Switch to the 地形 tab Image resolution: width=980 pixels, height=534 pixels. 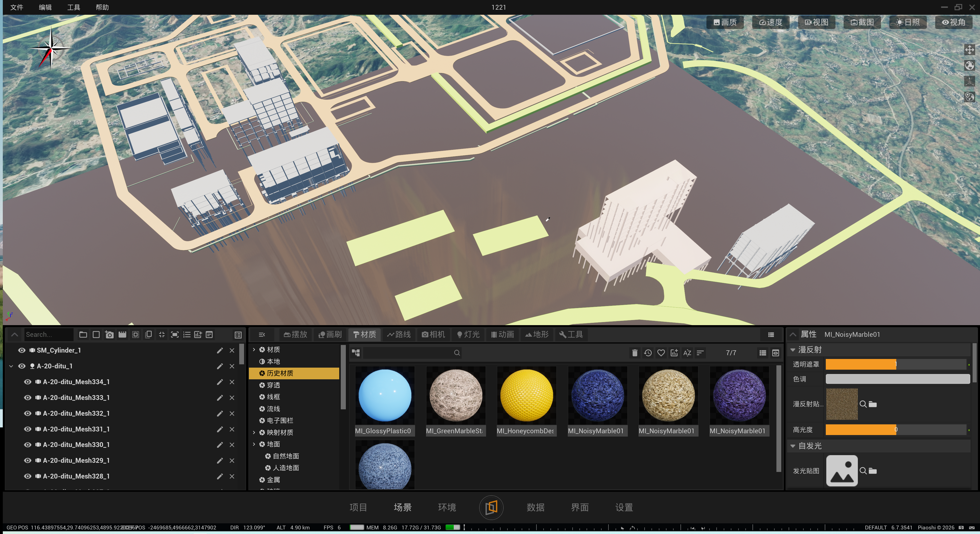coord(537,334)
